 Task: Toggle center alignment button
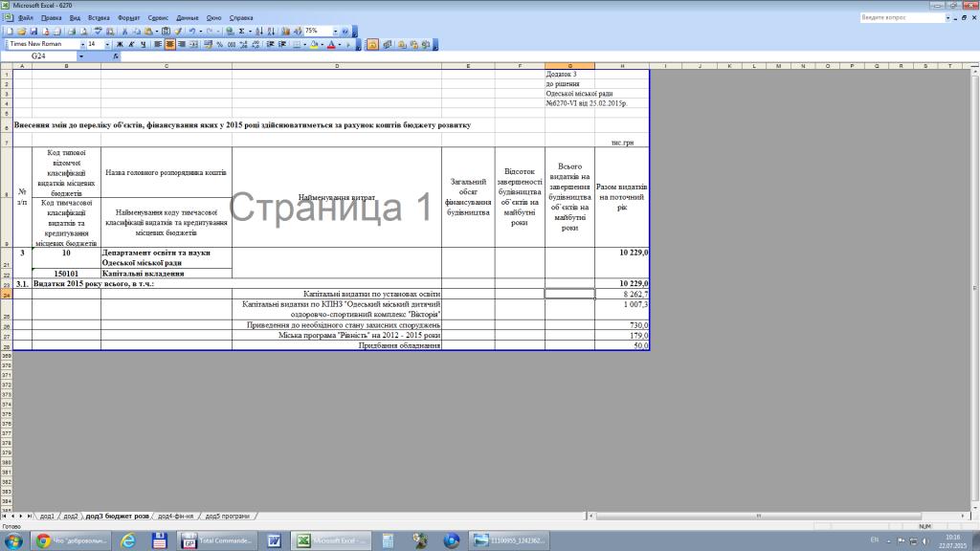pyautogui.click(x=170, y=44)
